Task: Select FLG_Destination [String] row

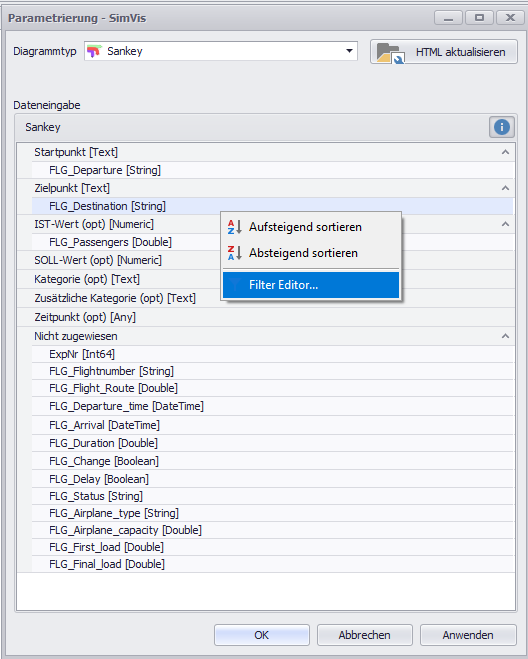Action: [273, 206]
